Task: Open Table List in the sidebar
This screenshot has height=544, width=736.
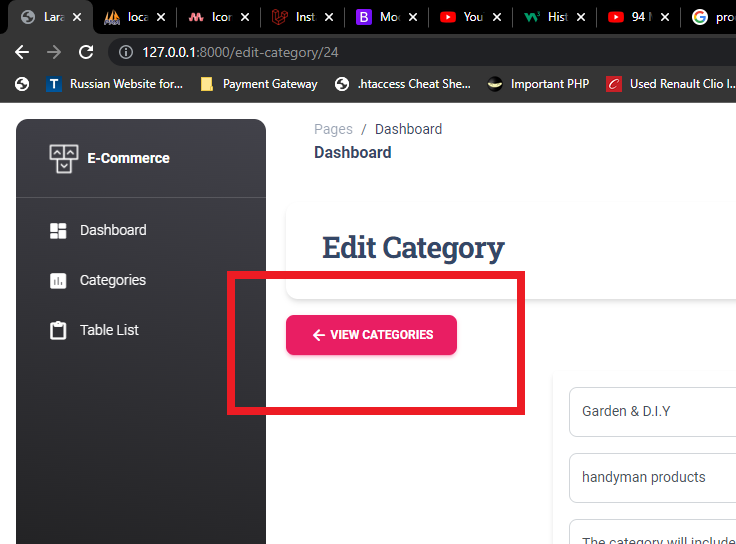Action: pyautogui.click(x=109, y=330)
